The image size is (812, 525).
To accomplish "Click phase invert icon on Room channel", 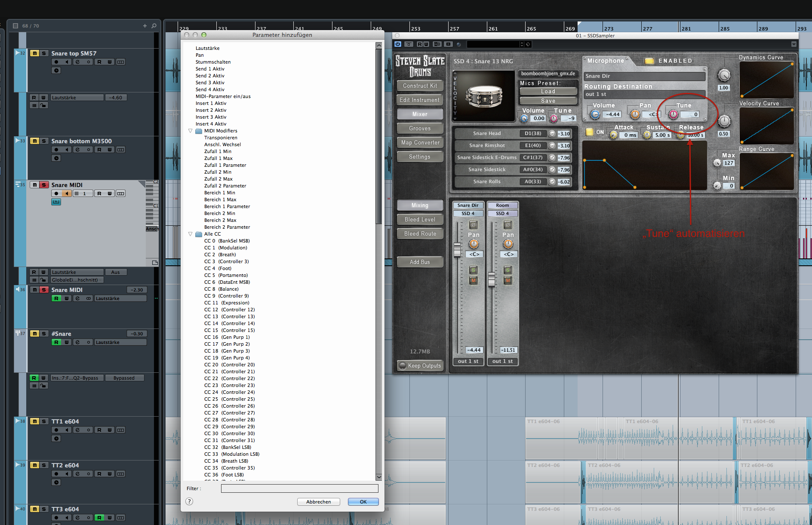I will click(508, 225).
